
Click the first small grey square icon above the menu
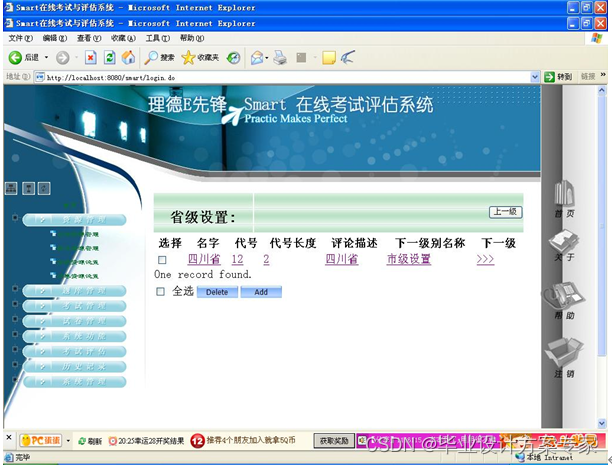(x=11, y=188)
